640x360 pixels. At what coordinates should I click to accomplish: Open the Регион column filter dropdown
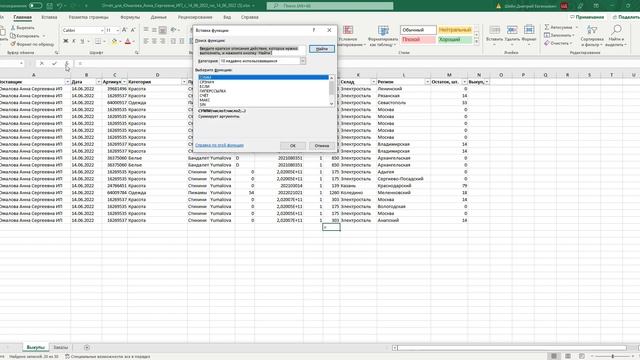coord(427,82)
